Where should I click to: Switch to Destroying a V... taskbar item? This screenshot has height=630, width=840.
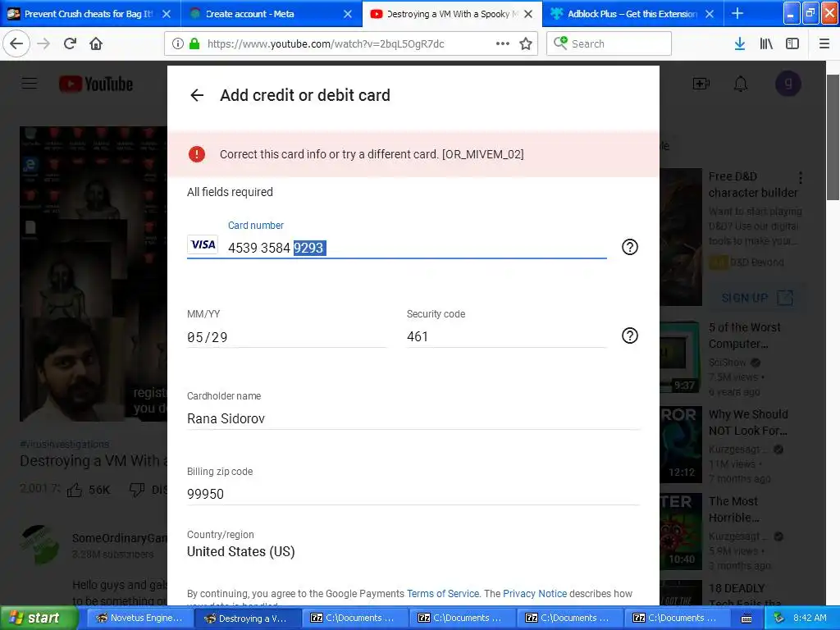point(246,618)
